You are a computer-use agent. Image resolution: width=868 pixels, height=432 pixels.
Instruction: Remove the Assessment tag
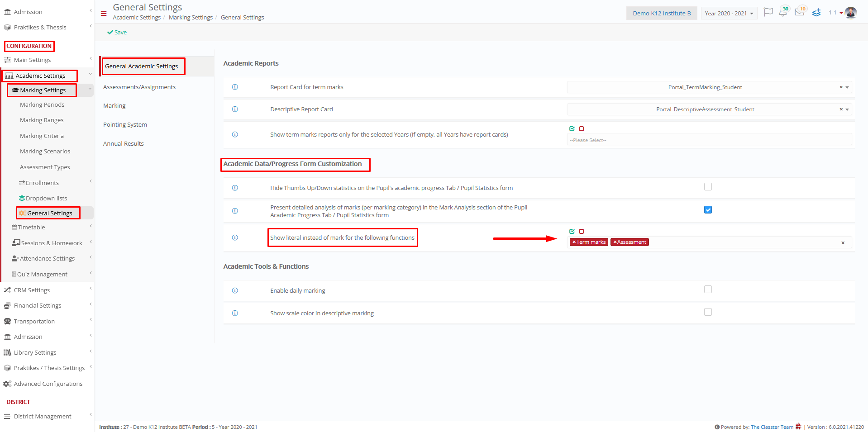click(615, 242)
